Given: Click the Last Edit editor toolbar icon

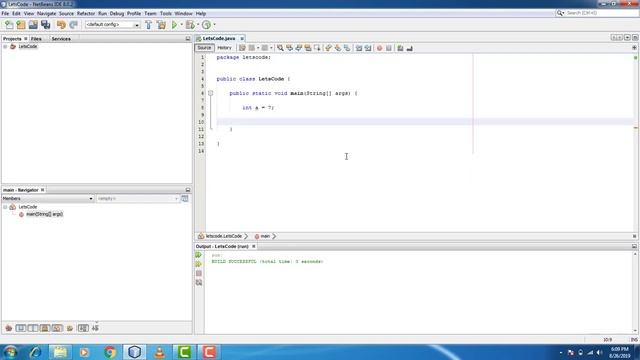Looking at the screenshot, I should coord(242,48).
